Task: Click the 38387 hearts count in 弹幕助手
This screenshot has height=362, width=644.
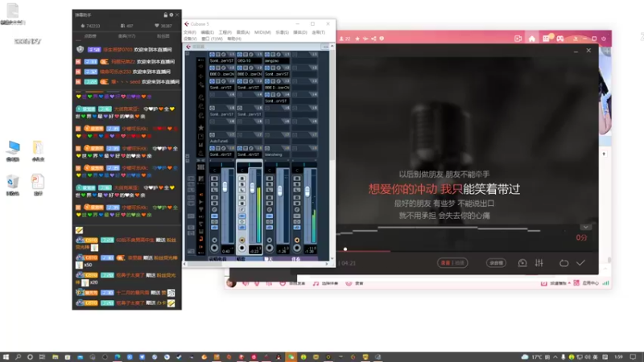Action: 167,26
